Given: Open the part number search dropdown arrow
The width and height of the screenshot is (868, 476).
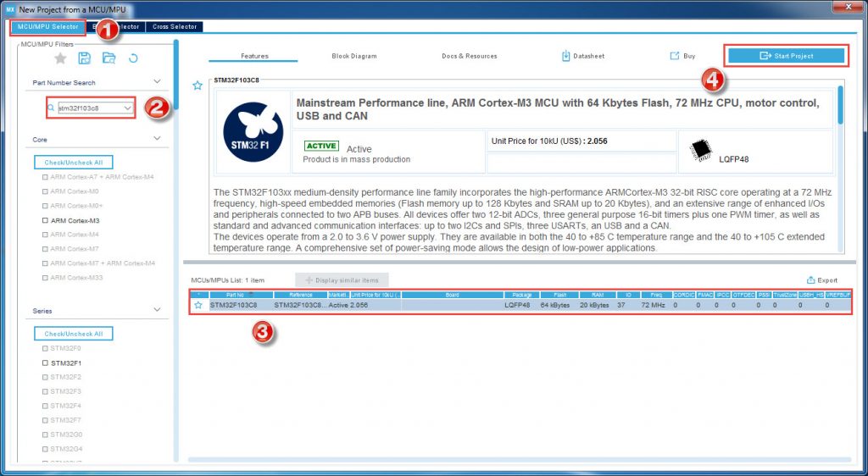Looking at the screenshot, I should [x=128, y=108].
